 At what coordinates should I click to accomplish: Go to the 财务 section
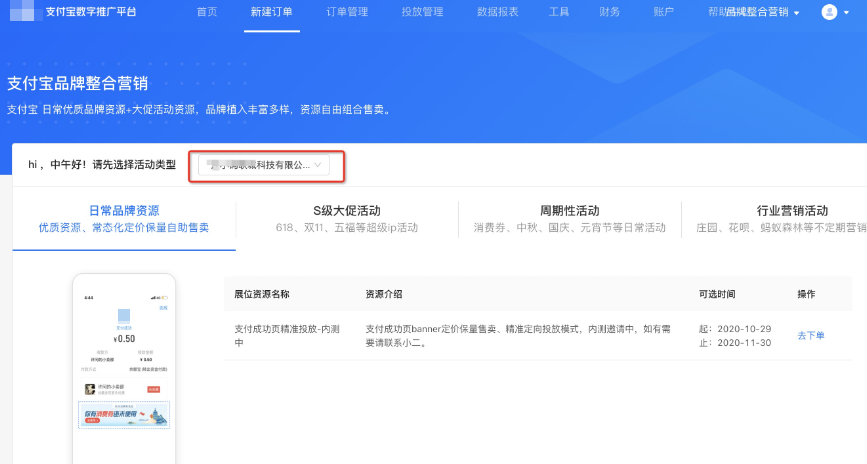coord(609,12)
